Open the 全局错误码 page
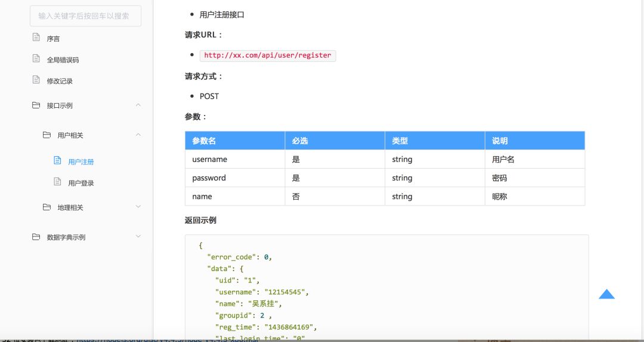Image resolution: width=644 pixels, height=342 pixels. coord(63,60)
